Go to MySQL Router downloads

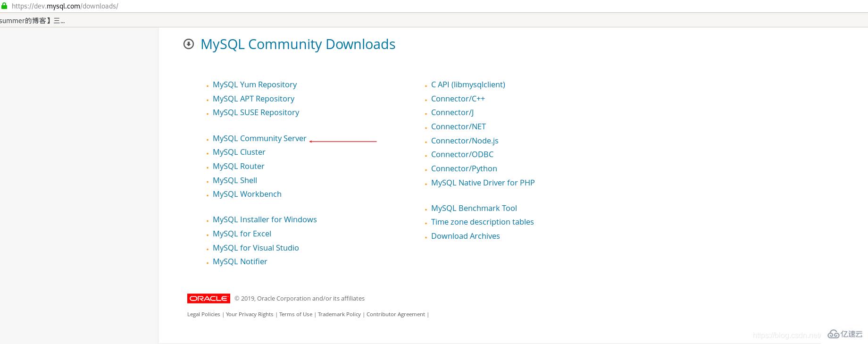[x=238, y=166]
